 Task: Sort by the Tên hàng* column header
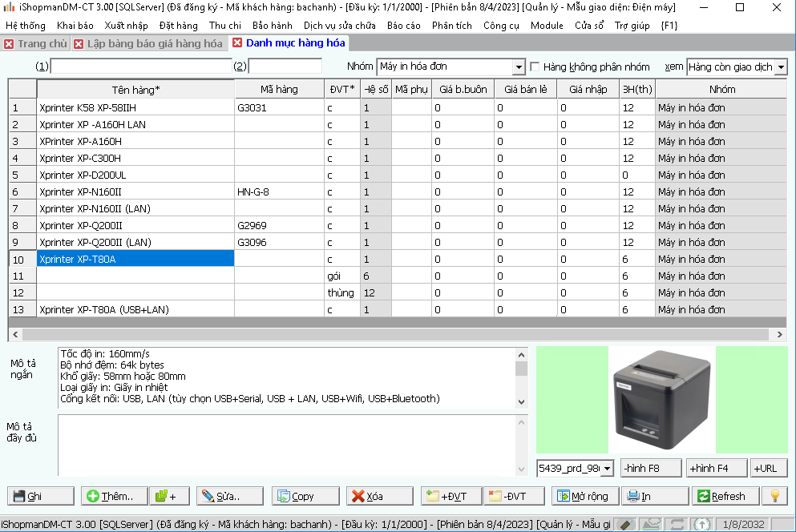pyautogui.click(x=135, y=90)
